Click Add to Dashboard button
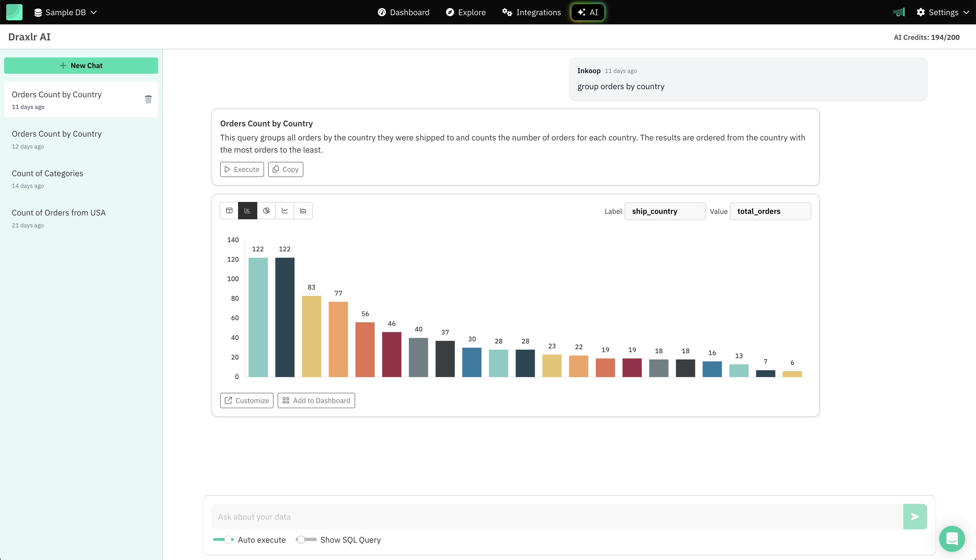 coord(316,400)
